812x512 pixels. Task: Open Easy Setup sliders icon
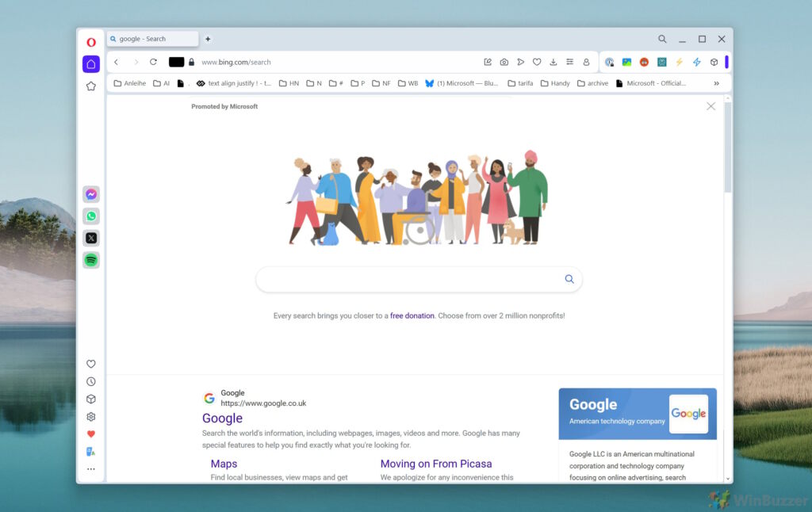click(x=569, y=62)
